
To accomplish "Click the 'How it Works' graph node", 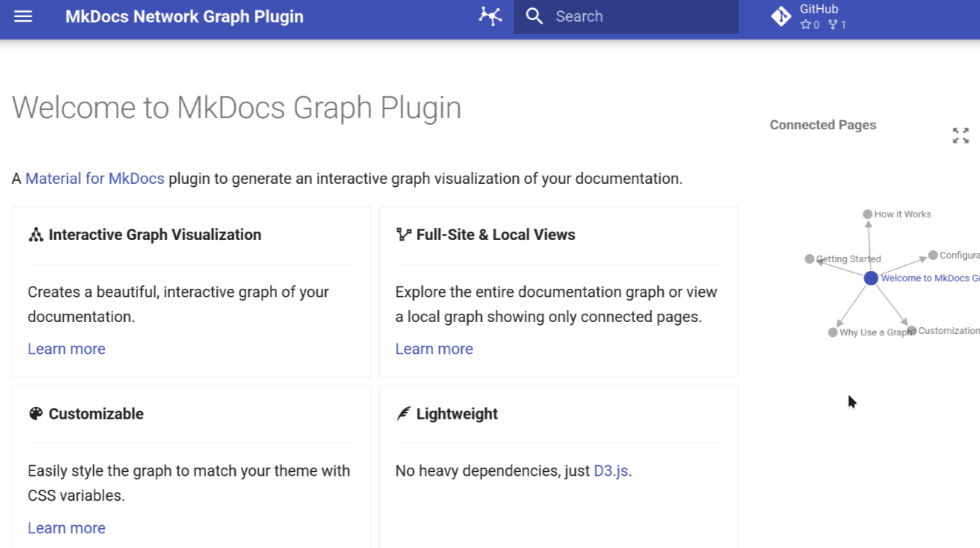I will pos(868,214).
